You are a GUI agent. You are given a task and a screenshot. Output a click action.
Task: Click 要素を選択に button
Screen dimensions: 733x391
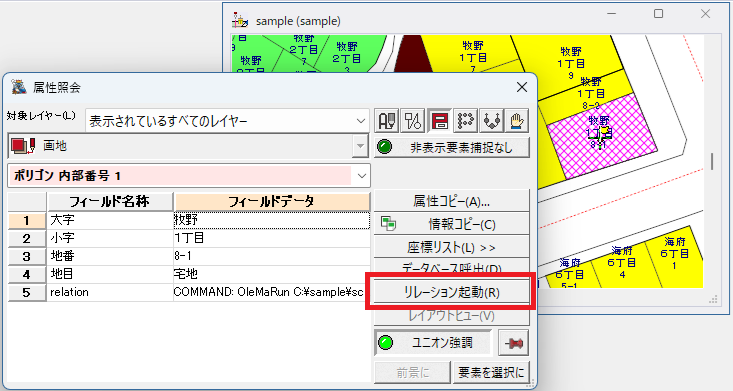[491, 372]
